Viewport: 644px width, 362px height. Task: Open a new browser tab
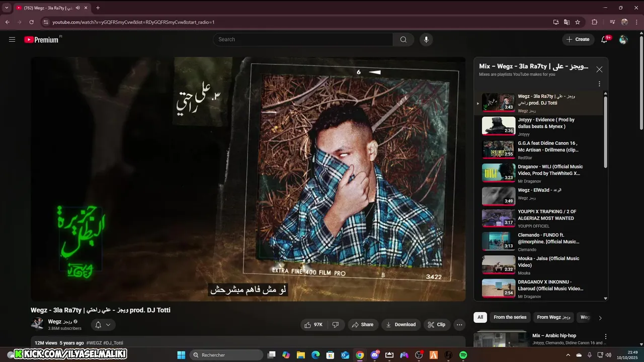(98, 8)
